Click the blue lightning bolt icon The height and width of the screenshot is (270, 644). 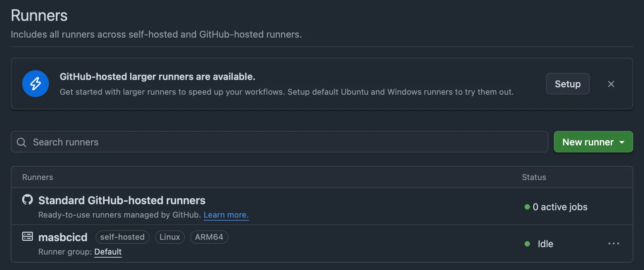pos(36,84)
